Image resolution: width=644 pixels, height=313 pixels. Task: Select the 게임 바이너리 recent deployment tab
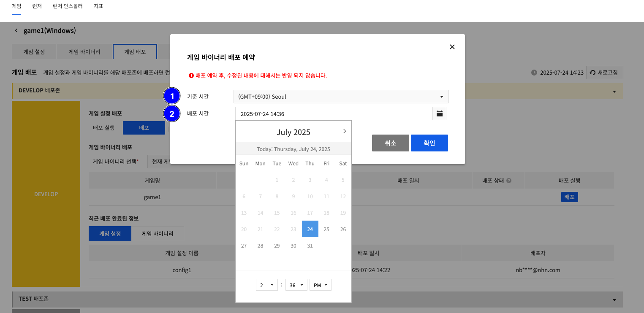pyautogui.click(x=158, y=234)
